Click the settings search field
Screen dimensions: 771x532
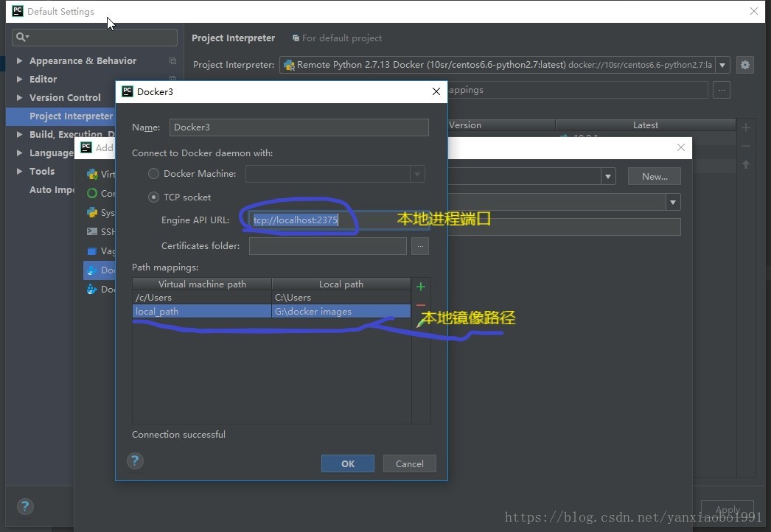[94, 38]
